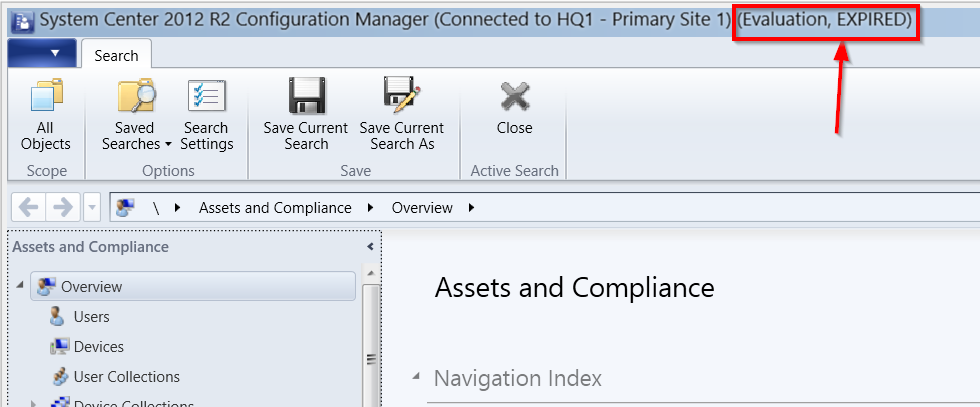Click the navigation tree scrollbar thumb
Image resolution: width=980 pixels, height=407 pixels.
pyautogui.click(x=371, y=345)
